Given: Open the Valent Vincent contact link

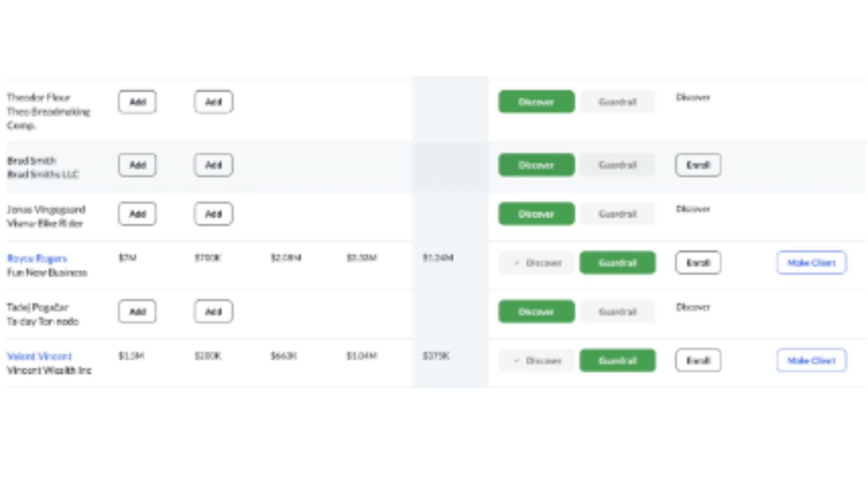Looking at the screenshot, I should [x=39, y=356].
